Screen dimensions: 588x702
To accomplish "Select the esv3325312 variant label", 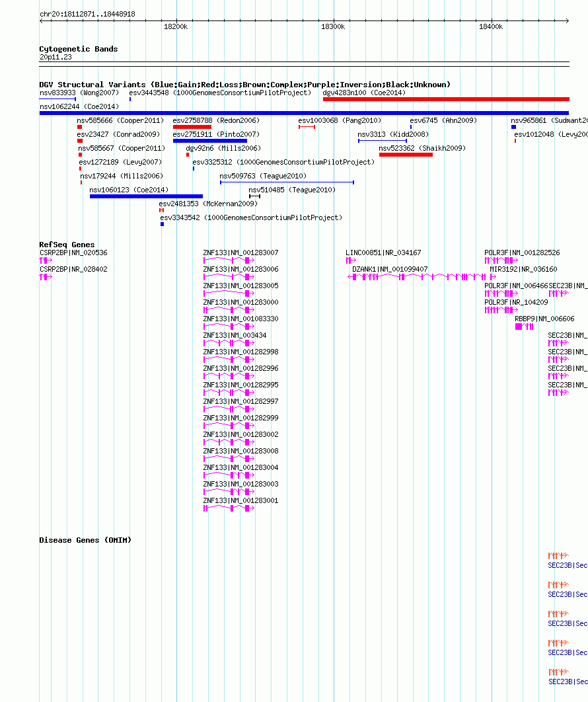I will tap(283, 162).
